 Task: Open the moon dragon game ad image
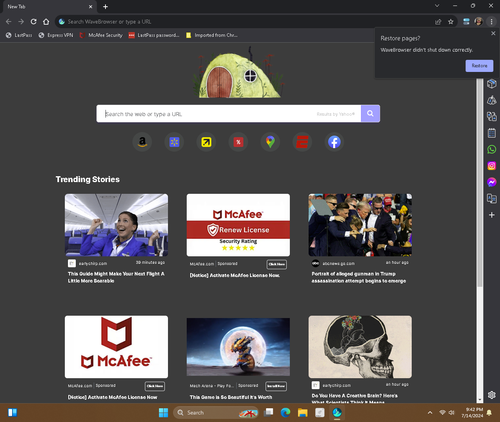point(238,347)
